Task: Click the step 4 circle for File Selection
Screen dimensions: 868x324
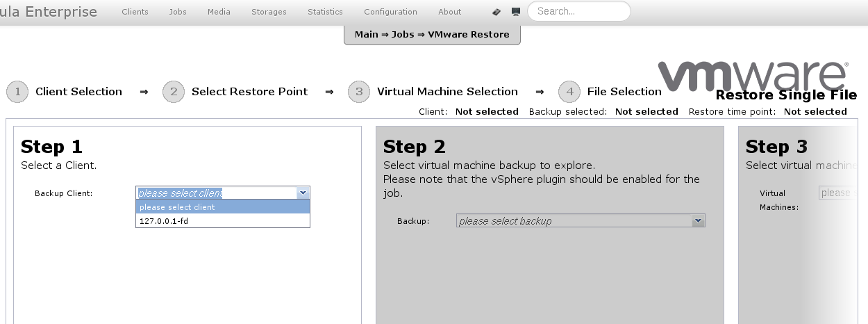Action: [x=569, y=92]
